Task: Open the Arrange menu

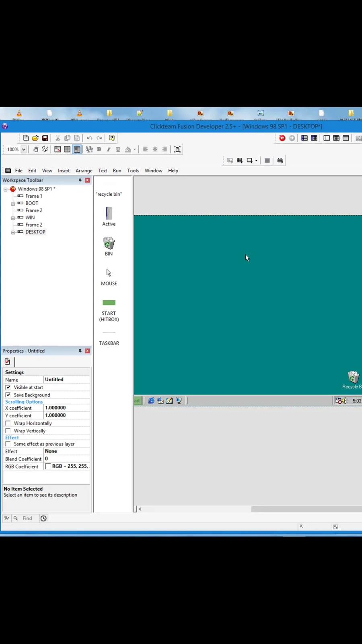Action: [84, 171]
